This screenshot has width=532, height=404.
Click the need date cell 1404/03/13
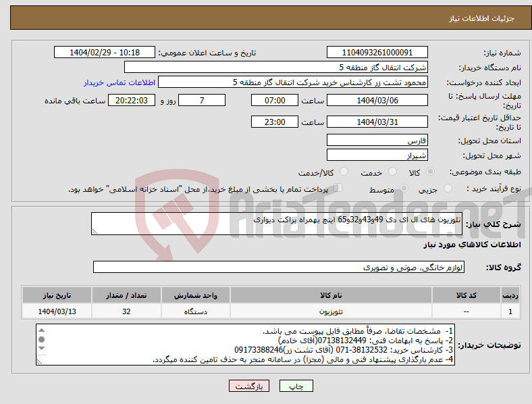tap(57, 311)
